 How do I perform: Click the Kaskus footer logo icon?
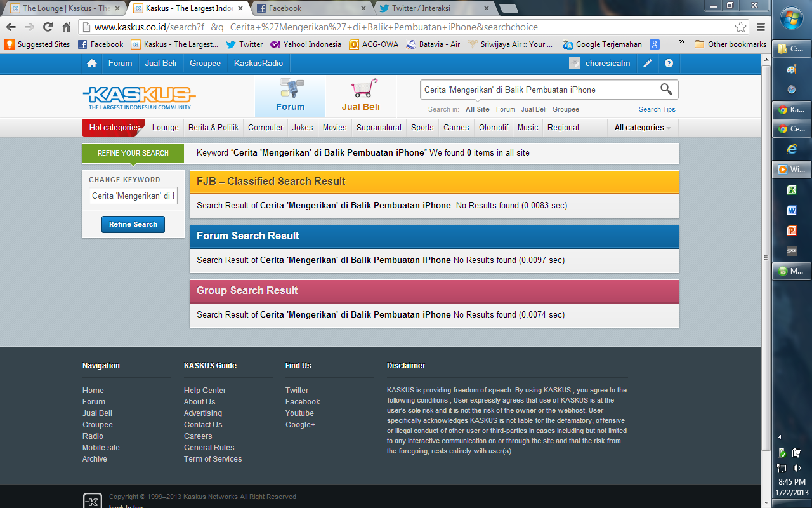pyautogui.click(x=92, y=501)
